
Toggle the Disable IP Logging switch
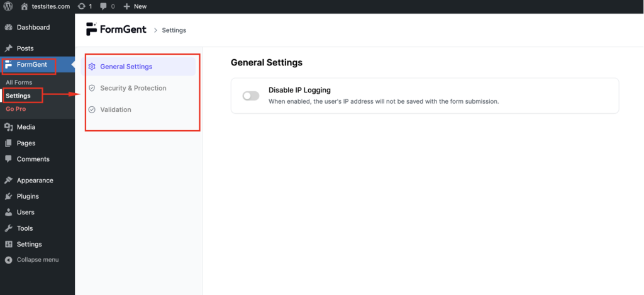pos(250,96)
